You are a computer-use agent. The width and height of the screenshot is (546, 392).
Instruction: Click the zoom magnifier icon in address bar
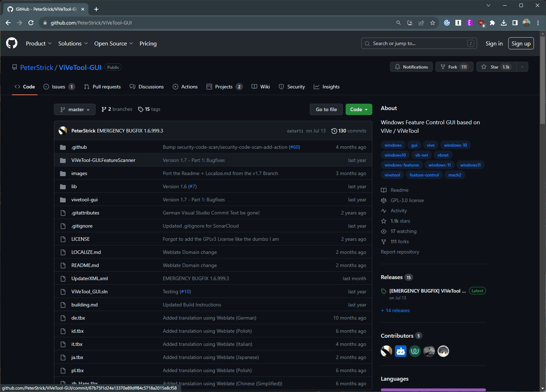[x=398, y=23]
